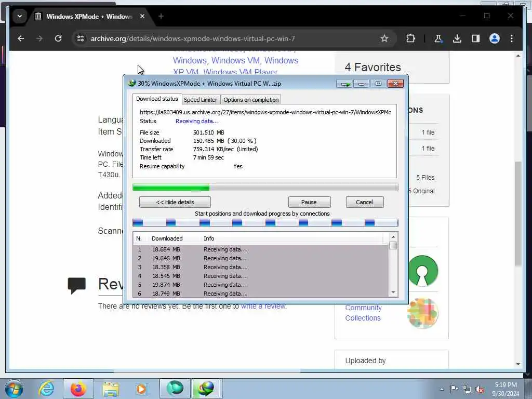The width and height of the screenshot is (532, 399).
Task: Maximize the IDM download dialog
Action: pos(378,84)
